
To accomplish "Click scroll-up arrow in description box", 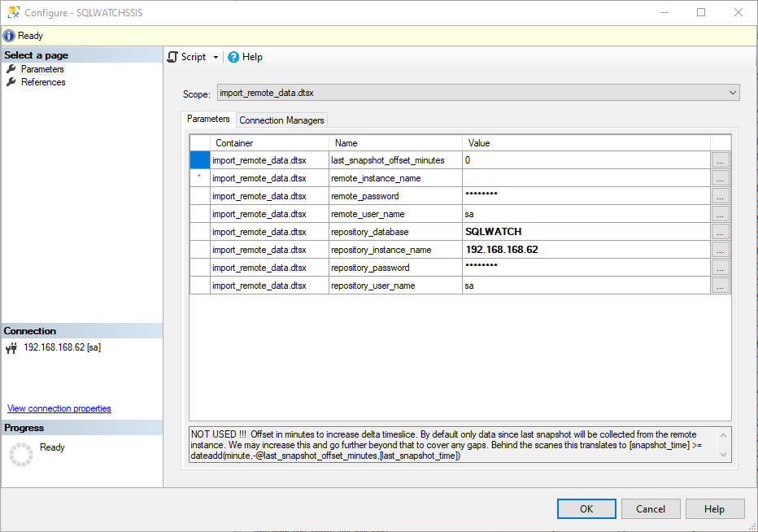I will click(x=723, y=434).
